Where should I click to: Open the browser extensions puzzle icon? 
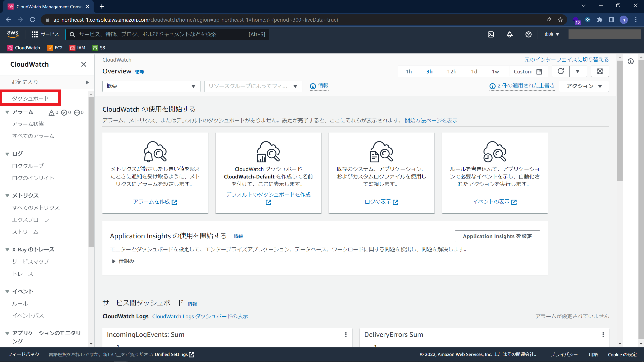click(x=600, y=20)
